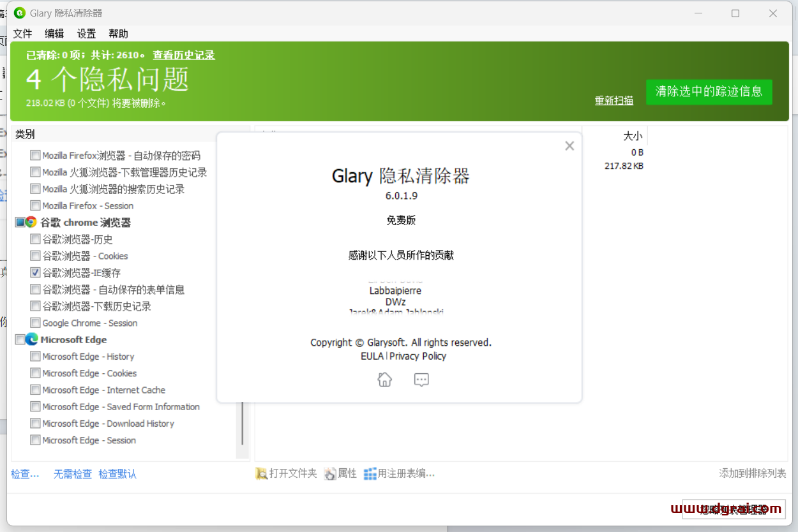Click the Glary app icon in title bar
Viewport: 798px width, 532px height.
click(x=20, y=13)
